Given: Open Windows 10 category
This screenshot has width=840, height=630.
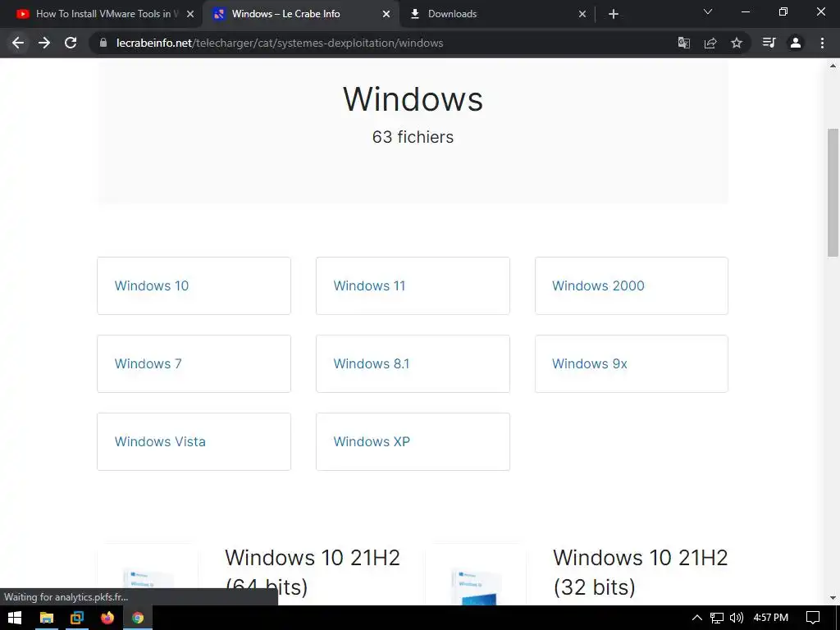Looking at the screenshot, I should 194,285.
